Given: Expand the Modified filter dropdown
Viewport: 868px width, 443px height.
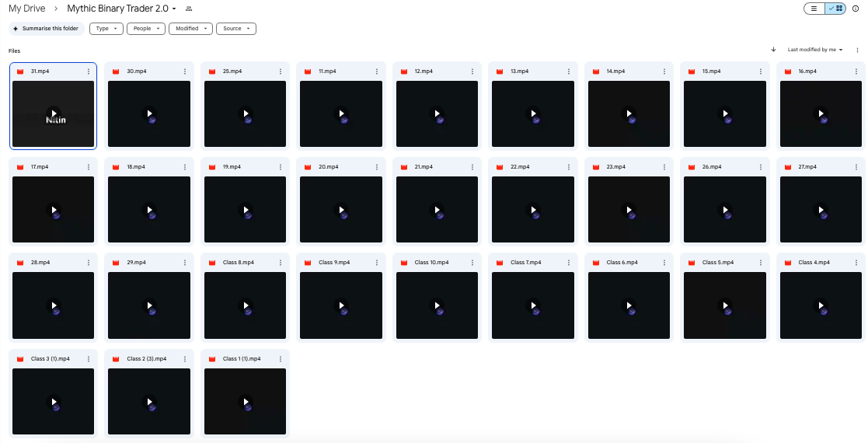Looking at the screenshot, I should point(190,29).
